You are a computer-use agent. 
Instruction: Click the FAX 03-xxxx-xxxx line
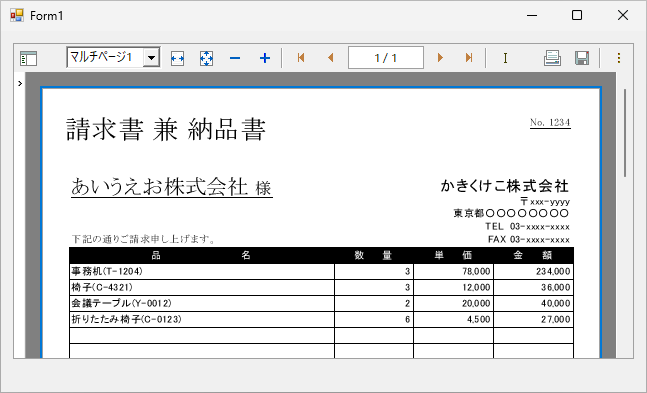529,239
